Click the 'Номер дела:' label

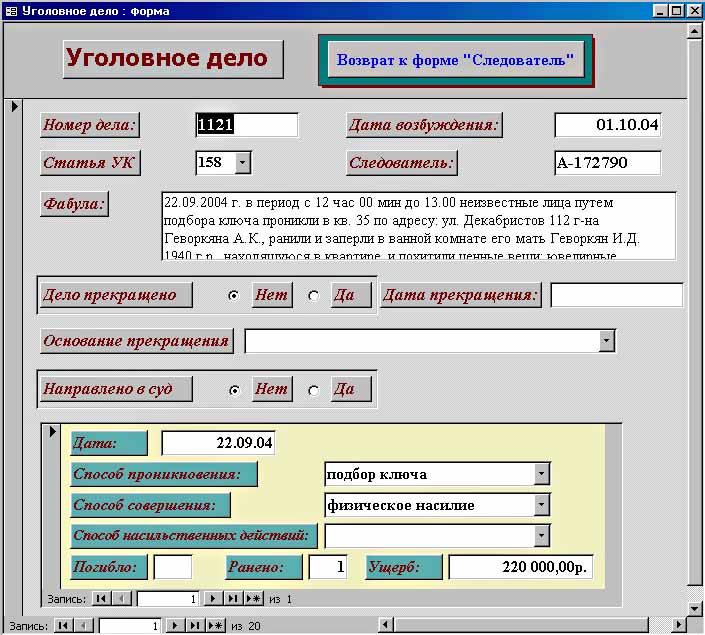(90, 125)
